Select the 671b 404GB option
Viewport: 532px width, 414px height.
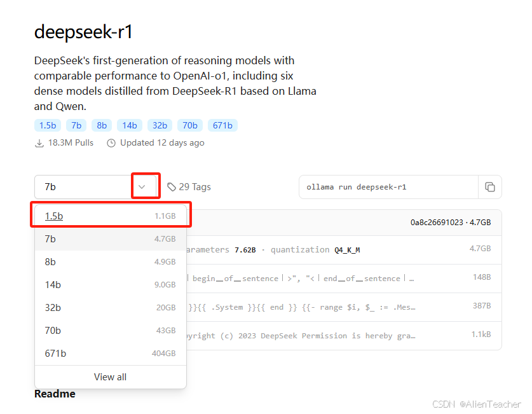[x=110, y=353]
